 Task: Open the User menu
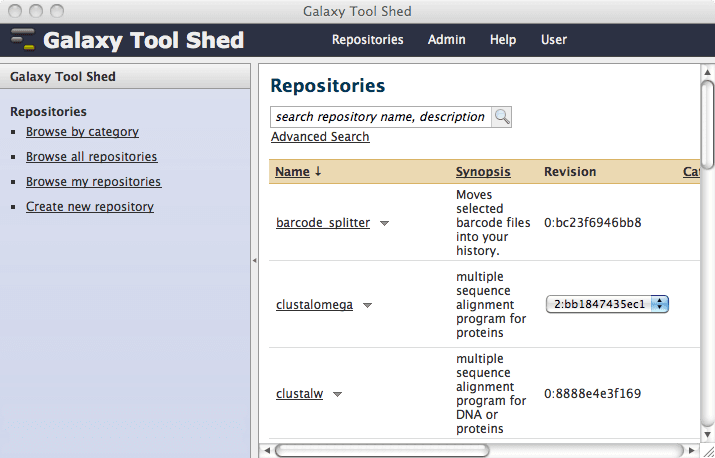click(554, 40)
